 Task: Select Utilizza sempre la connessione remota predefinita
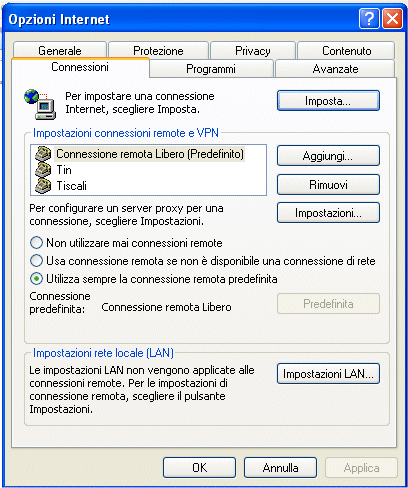(36, 279)
